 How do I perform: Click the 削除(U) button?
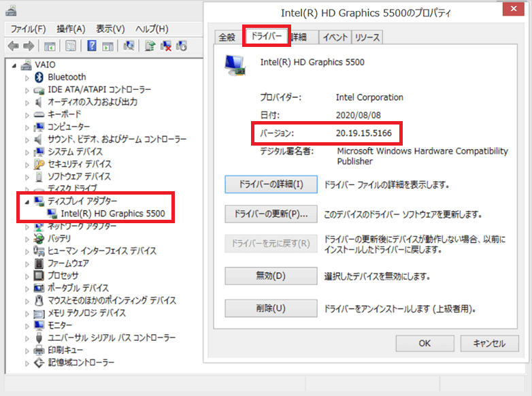[271, 308]
